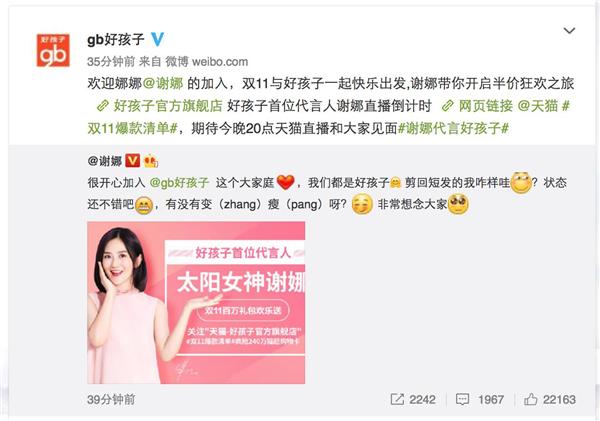600x421 pixels.
Task: Open the gb好孩子 profile avatar
Action: coord(53,50)
